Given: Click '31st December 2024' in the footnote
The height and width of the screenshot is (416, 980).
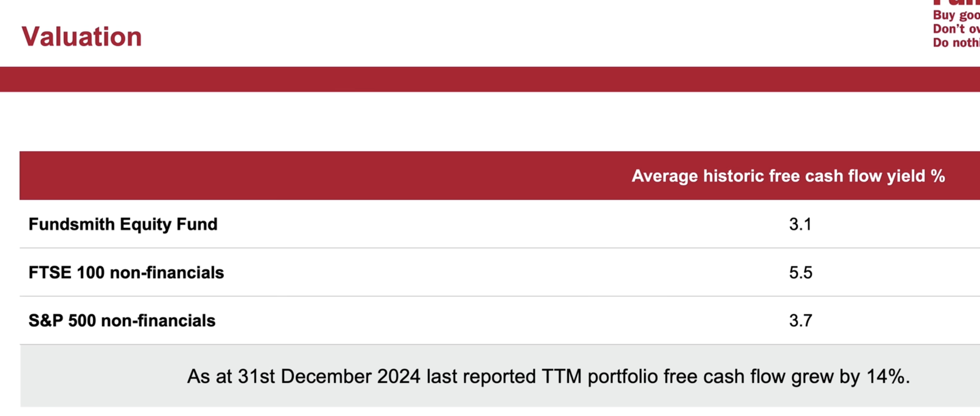Looking at the screenshot, I should click(329, 376).
